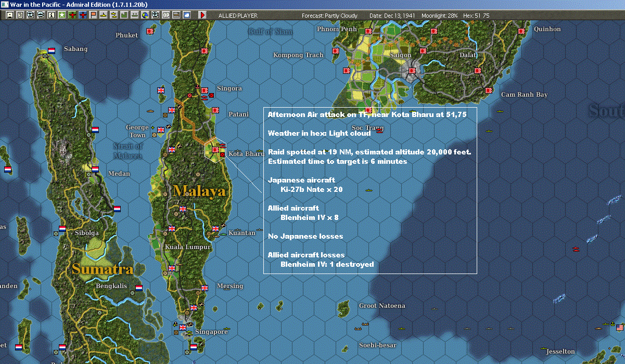The width and height of the screenshot is (625, 364).
Task: Select the Dutch flag base at Sibolga
Action: coord(62,228)
